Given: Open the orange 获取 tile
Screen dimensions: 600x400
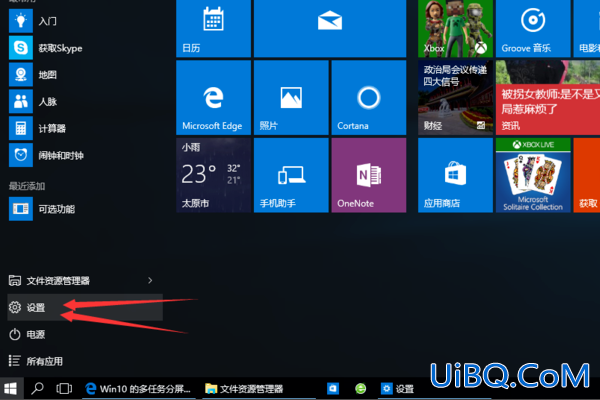Looking at the screenshot, I should [x=587, y=175].
